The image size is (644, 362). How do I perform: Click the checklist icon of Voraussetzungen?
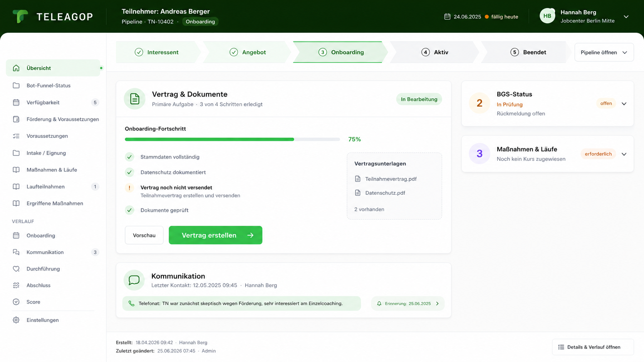[x=16, y=136]
